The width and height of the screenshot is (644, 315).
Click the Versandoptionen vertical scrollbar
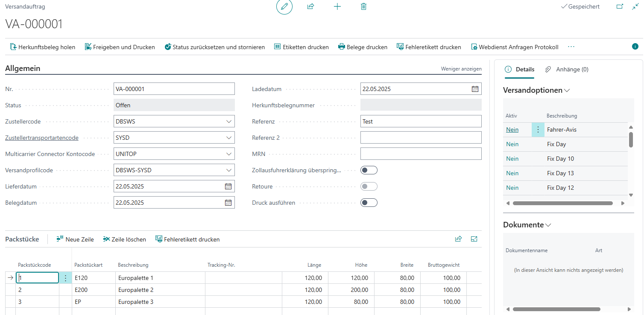(631, 139)
